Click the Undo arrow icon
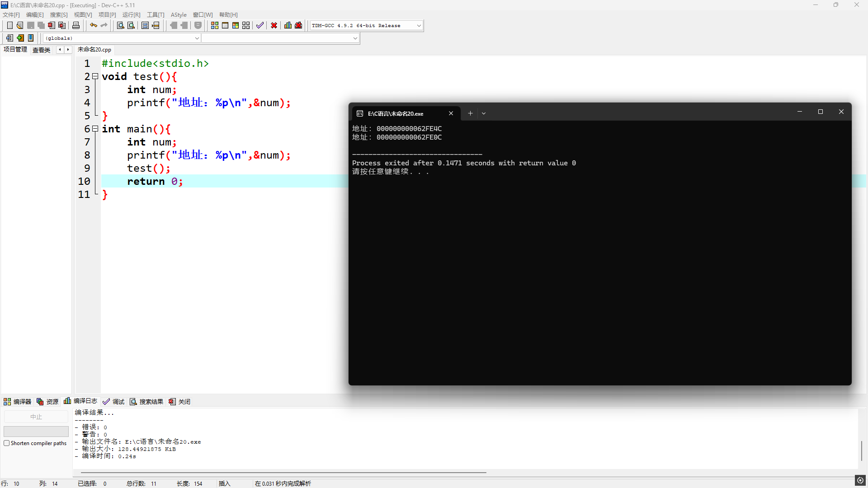The width and height of the screenshot is (868, 488). point(93,25)
